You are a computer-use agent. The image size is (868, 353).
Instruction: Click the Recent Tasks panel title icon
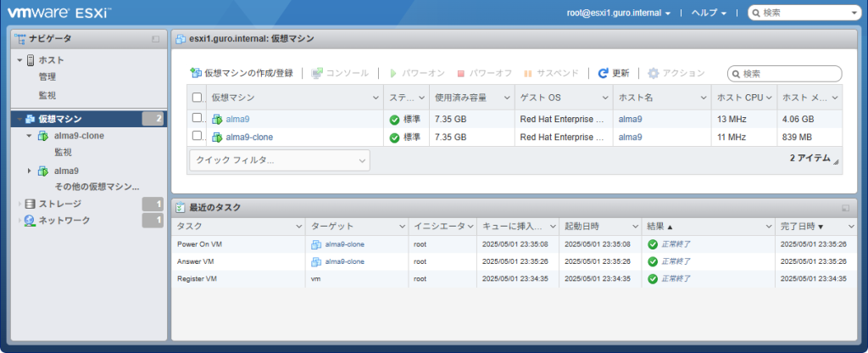180,208
